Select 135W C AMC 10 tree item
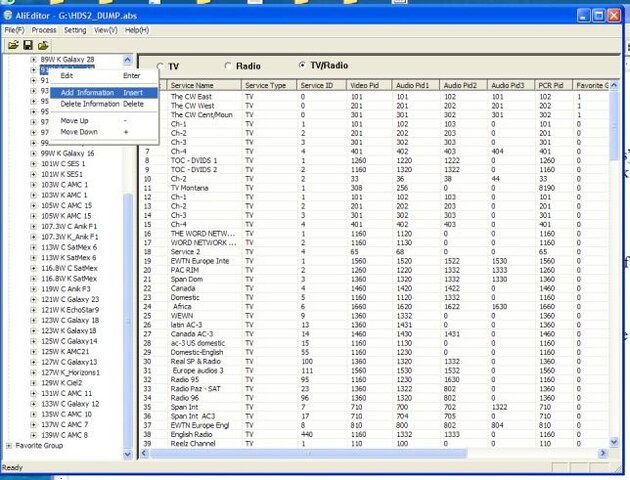 pos(66,414)
